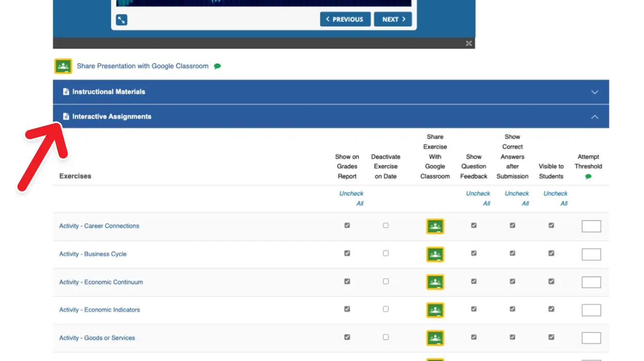Open Share Presentation with Google Classroom link

142,66
